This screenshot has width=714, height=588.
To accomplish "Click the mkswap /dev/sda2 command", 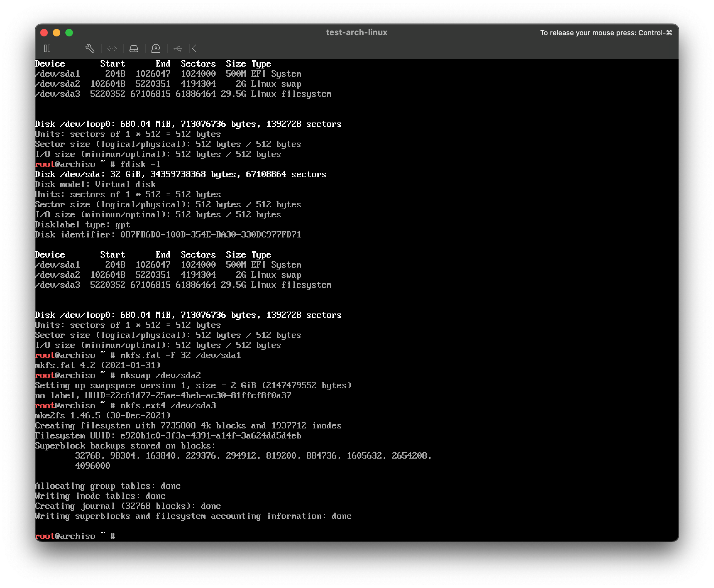I will pyautogui.click(x=161, y=375).
